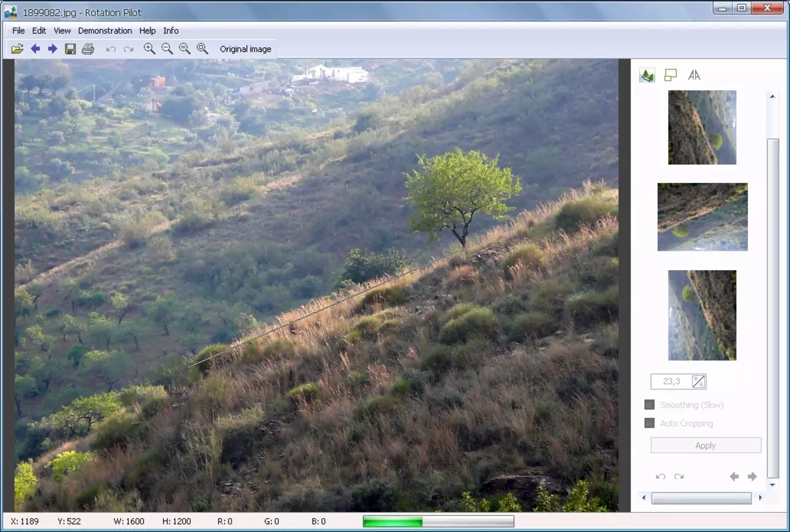
Task: Select the rotation mode tree icon in side panel
Action: point(647,75)
